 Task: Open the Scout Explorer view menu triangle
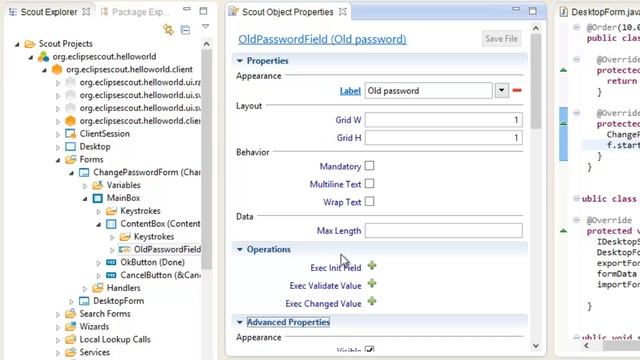point(205,27)
